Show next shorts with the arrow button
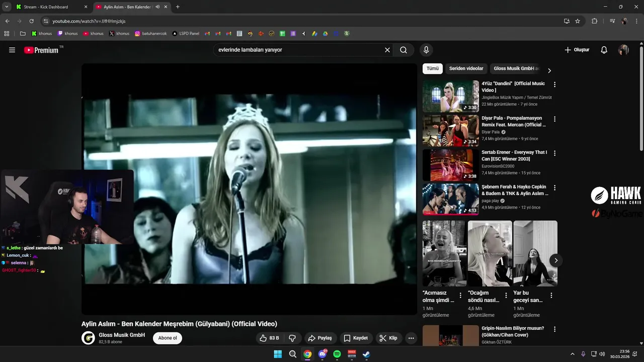The height and width of the screenshot is (362, 644). point(556,260)
